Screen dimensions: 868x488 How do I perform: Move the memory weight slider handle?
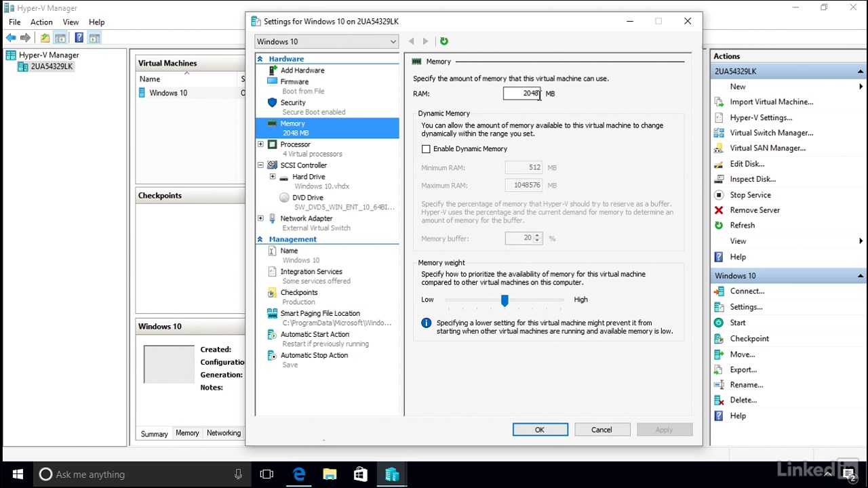click(505, 300)
